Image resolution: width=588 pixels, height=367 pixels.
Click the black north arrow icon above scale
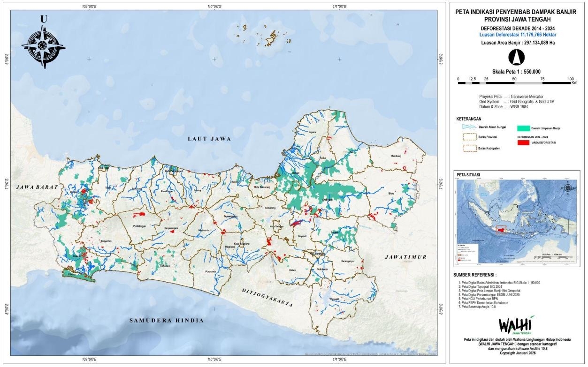pyautogui.click(x=516, y=58)
